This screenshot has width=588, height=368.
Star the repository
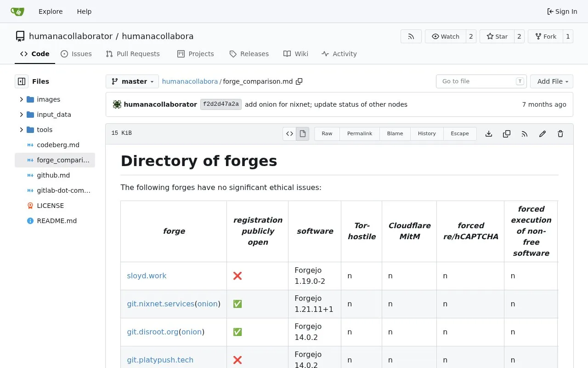[x=497, y=36]
